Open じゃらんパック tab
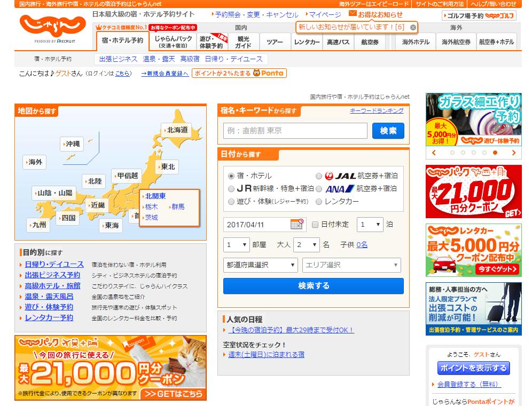The image size is (532, 406). pyautogui.click(x=173, y=42)
